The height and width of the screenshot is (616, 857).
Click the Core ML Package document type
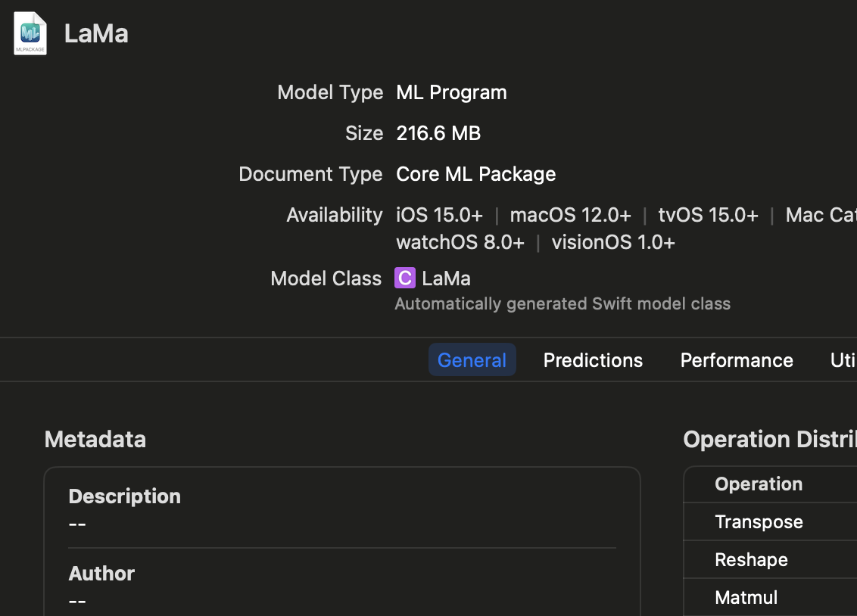(475, 174)
